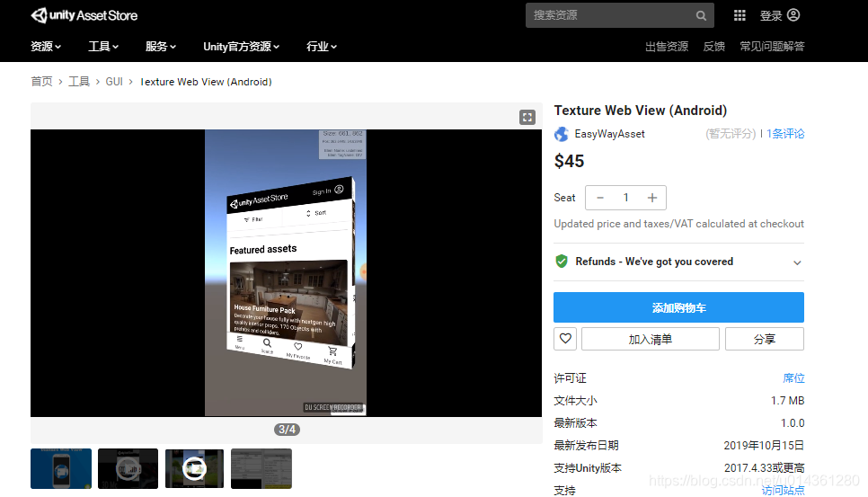Image resolution: width=868 pixels, height=497 pixels.
Task: Select the third gallery thumbnail
Action: coord(194,469)
